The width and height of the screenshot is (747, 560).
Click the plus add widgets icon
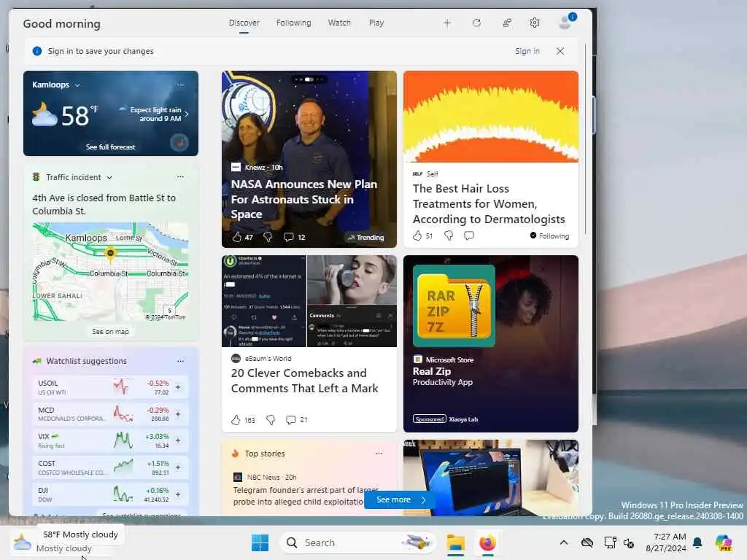tap(447, 23)
